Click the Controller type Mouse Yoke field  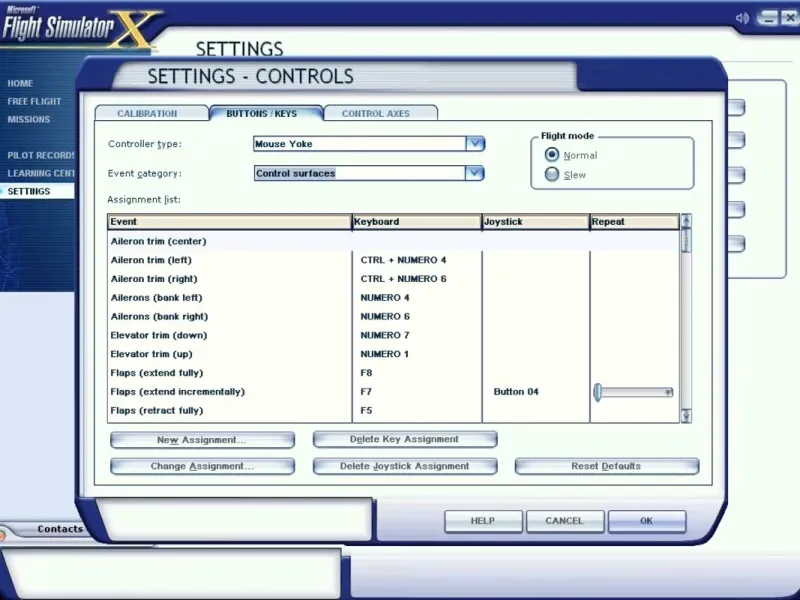(x=360, y=144)
